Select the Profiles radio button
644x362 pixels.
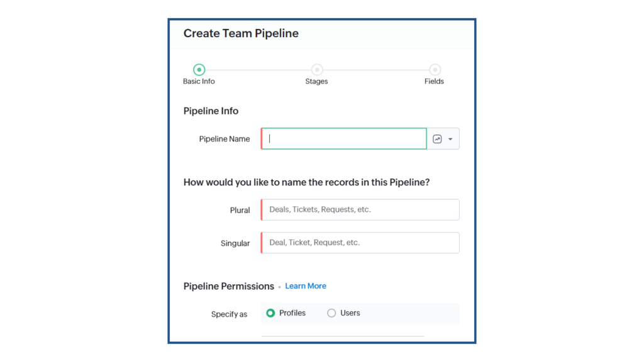point(270,313)
